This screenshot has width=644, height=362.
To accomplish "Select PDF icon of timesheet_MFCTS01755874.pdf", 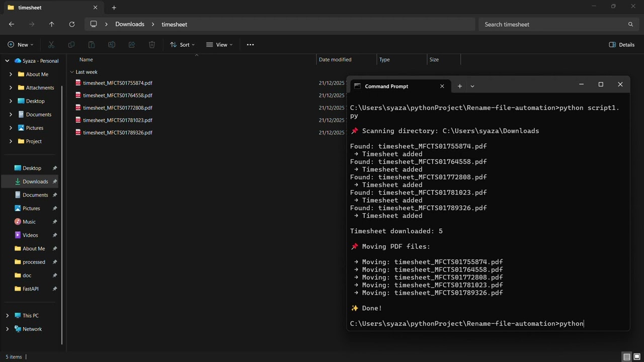I will pos(78,82).
